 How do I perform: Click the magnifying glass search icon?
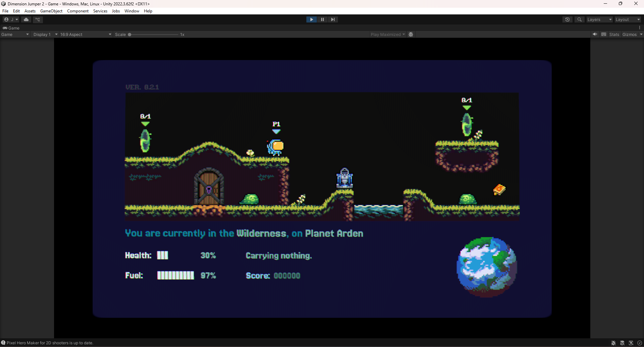point(579,19)
